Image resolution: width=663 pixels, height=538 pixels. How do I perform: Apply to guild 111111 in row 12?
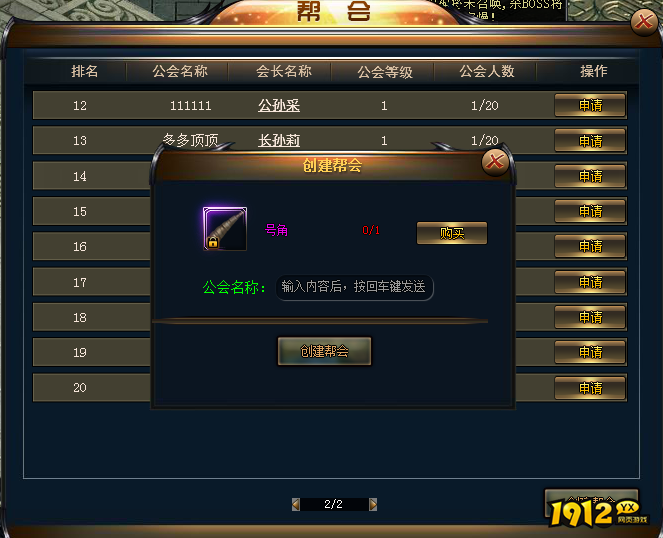pyautogui.click(x=590, y=105)
